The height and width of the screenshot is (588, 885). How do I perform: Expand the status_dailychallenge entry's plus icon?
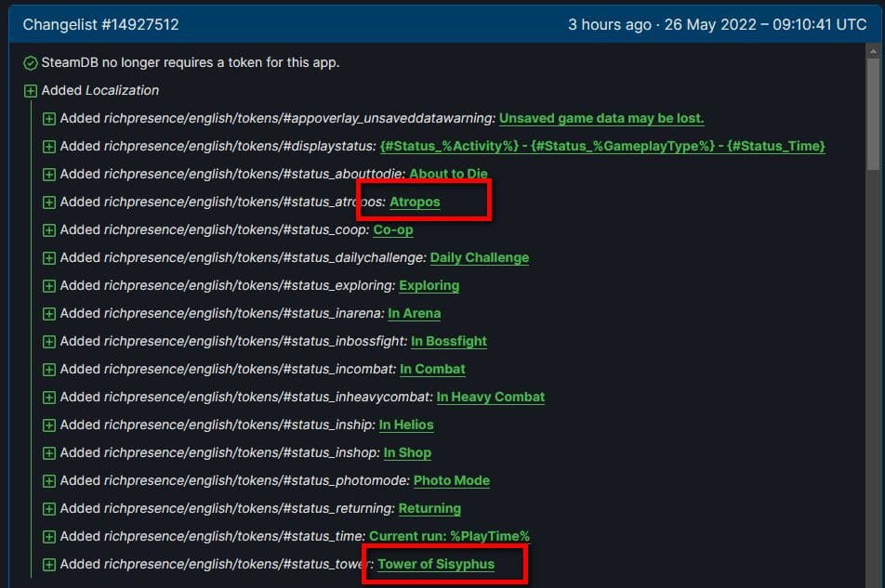pos(49,258)
